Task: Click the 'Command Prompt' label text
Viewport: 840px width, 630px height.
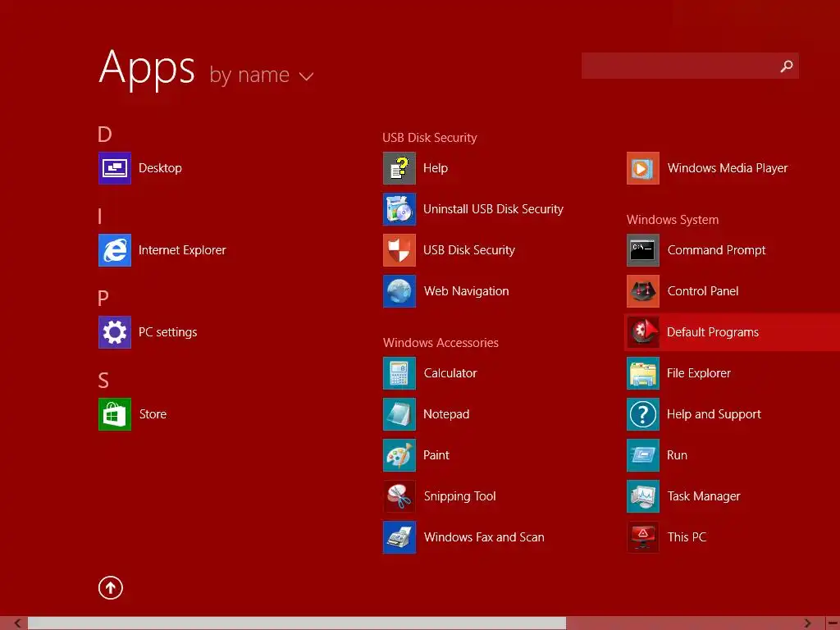Action: (x=716, y=250)
